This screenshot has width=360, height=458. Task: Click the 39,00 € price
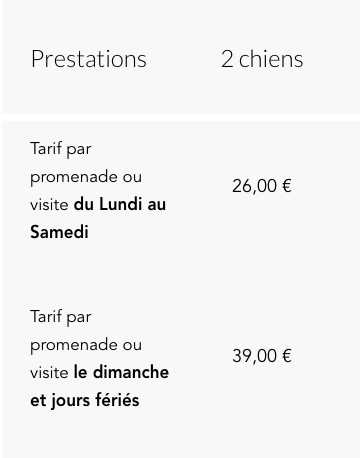tap(262, 356)
